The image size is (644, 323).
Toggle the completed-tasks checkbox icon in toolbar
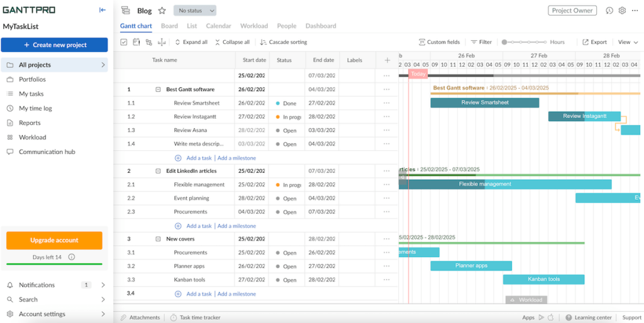pos(124,42)
